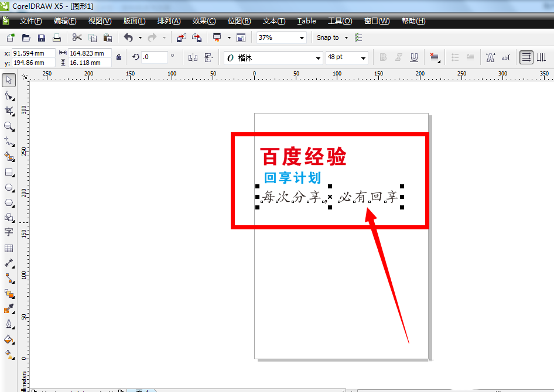Image resolution: width=554 pixels, height=392 pixels.
Task: Save the current document
Action: tap(42, 37)
